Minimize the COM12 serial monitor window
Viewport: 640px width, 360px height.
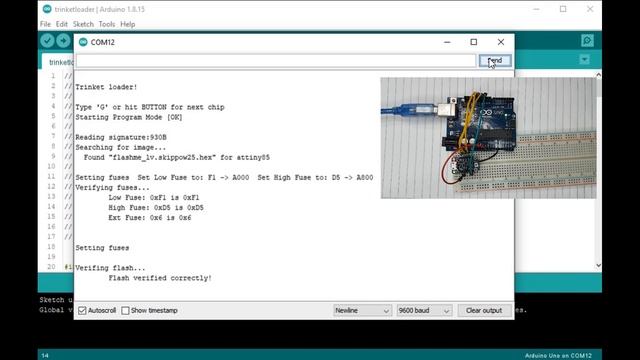[x=447, y=42]
